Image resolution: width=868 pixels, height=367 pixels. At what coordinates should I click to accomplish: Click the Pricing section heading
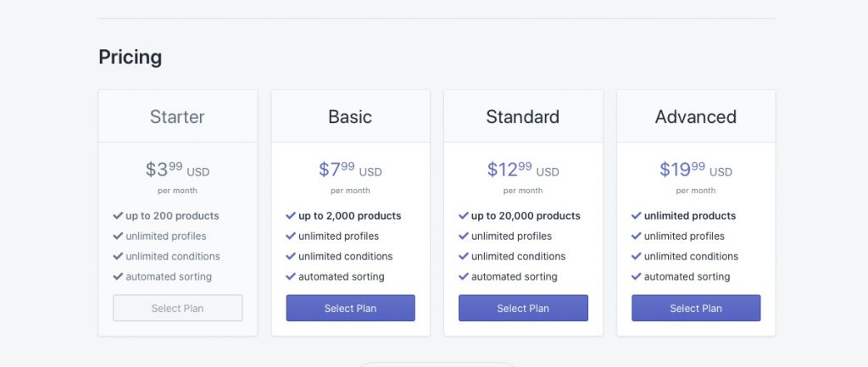[130, 57]
